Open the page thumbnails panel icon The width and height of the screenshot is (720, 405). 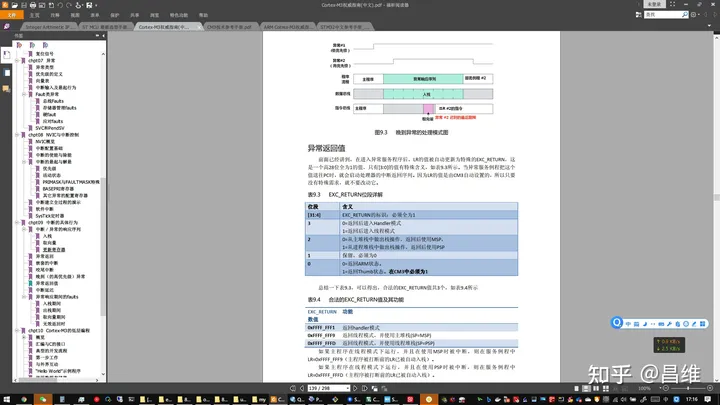[x=7, y=73]
